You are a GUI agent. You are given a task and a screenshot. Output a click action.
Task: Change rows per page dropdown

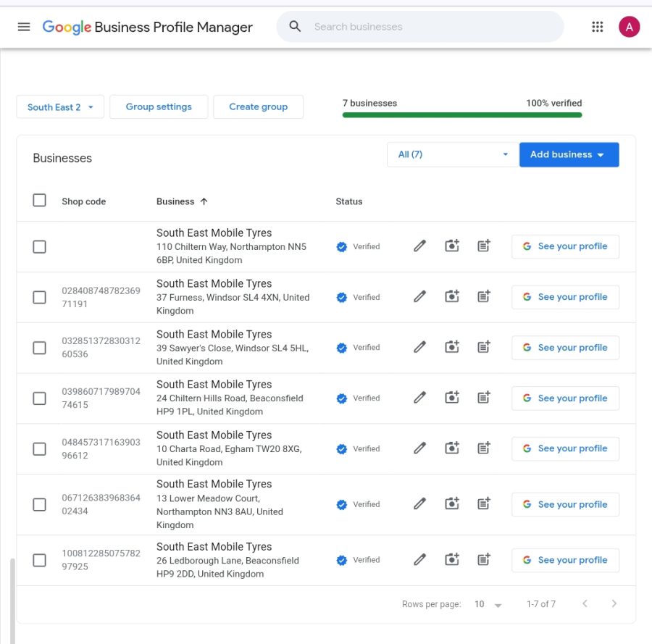(488, 604)
